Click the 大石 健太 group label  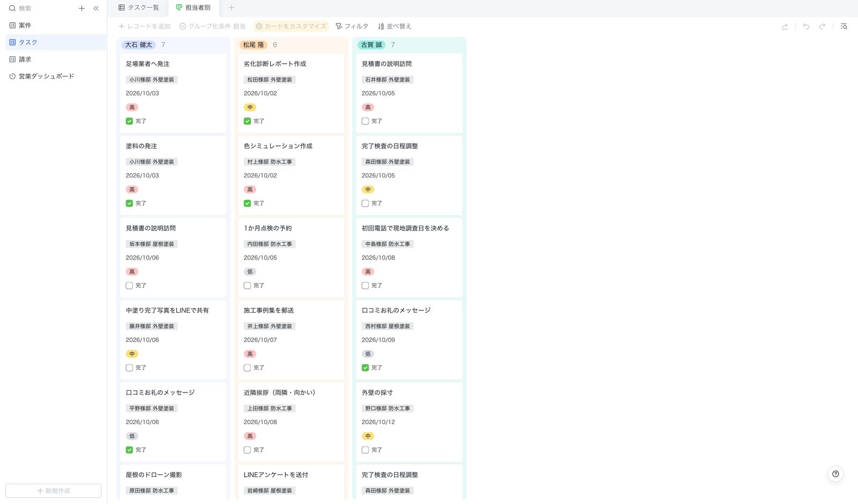(x=139, y=45)
